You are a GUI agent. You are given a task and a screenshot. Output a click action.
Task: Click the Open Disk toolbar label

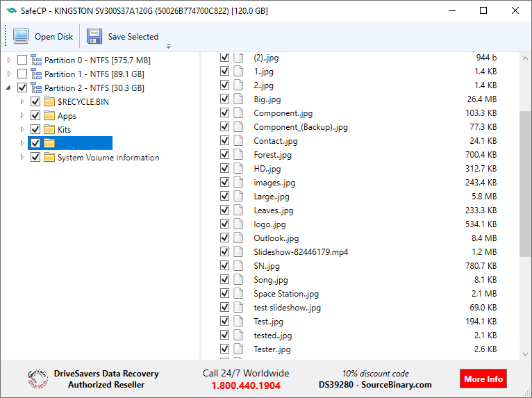pyautogui.click(x=54, y=37)
